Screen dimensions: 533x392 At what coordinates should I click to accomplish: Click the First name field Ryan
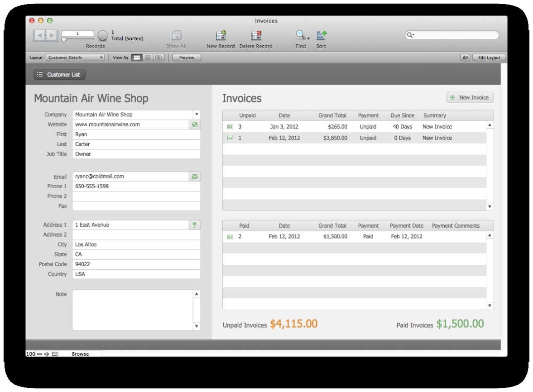136,134
